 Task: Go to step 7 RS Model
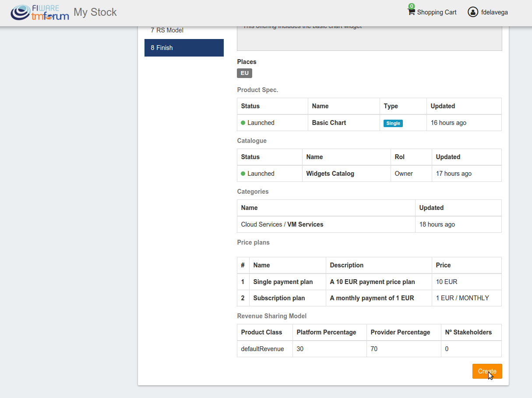click(184, 30)
